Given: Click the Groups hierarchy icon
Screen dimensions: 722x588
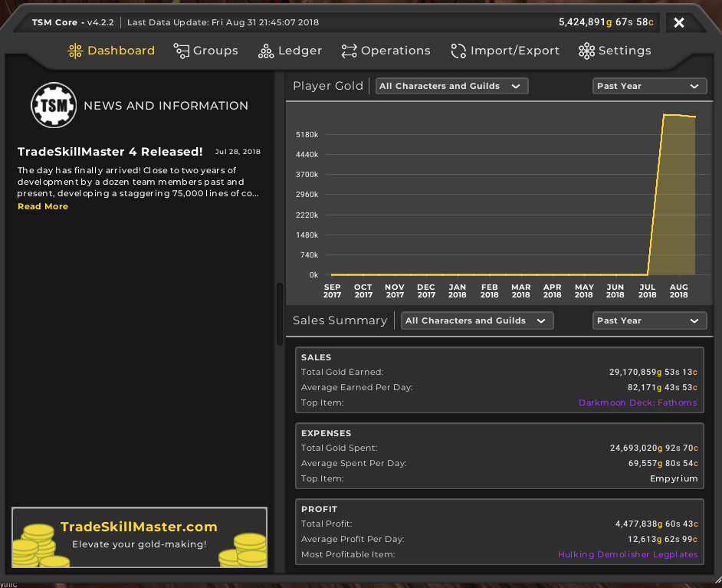Looking at the screenshot, I should click(181, 51).
